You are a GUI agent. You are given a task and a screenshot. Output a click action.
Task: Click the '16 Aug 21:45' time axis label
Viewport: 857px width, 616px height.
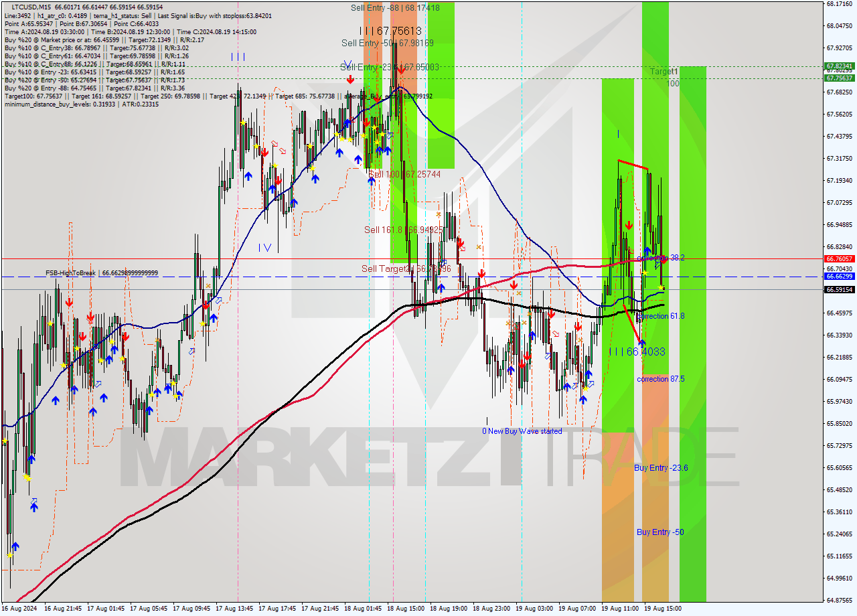tap(63, 609)
